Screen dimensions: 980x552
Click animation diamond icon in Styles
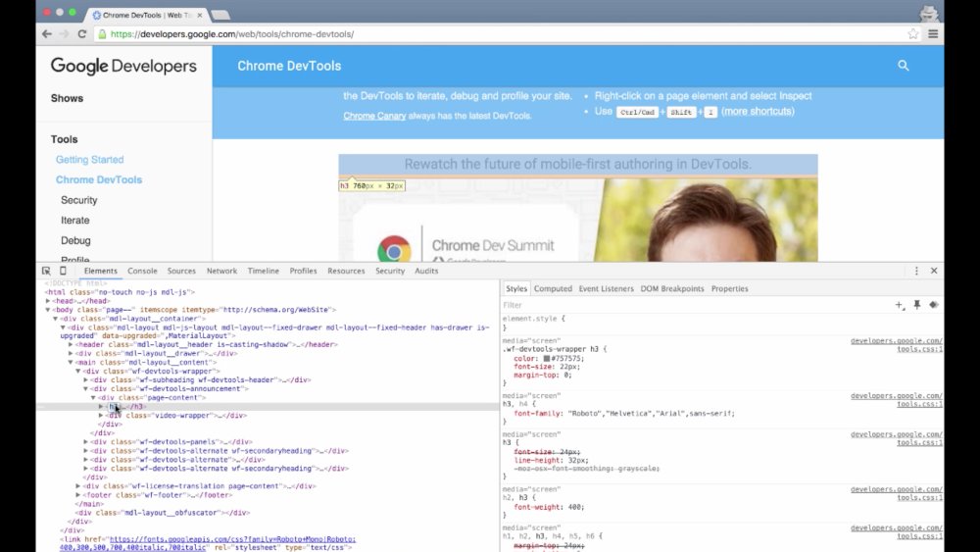point(934,305)
